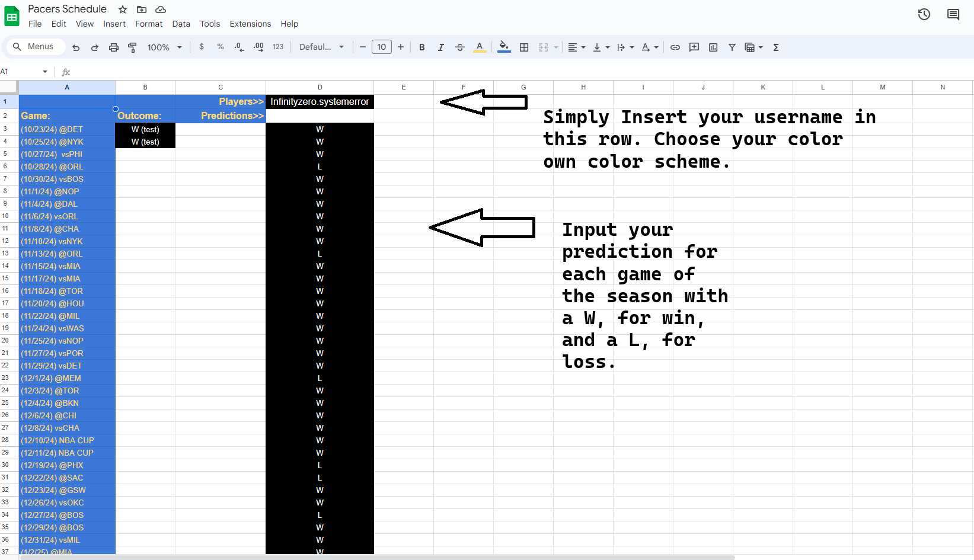Click the Functions sigma icon

[776, 47]
